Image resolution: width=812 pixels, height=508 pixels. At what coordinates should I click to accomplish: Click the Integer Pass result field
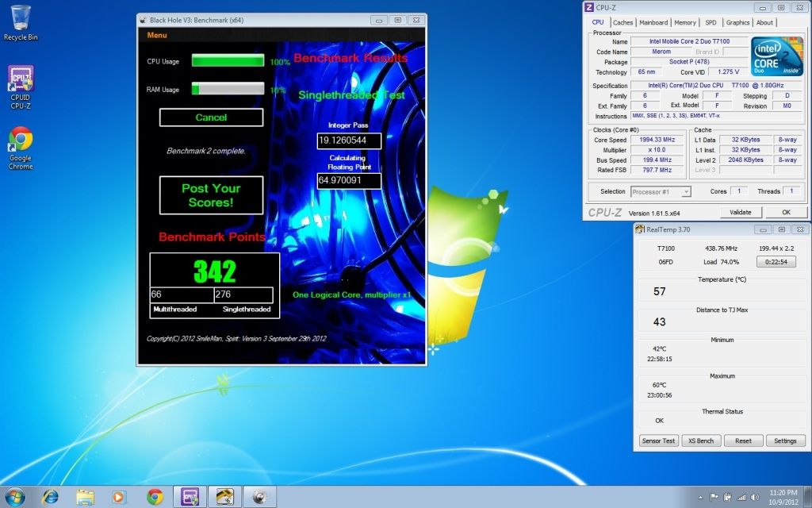(x=349, y=140)
